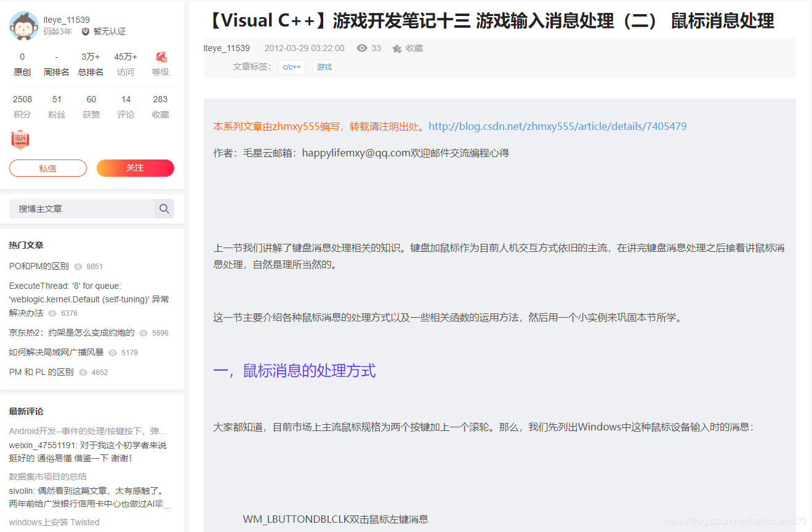Screen dimensions: 812x532
Task: Click eye icon next to 5179 views
Action: [x=113, y=353]
